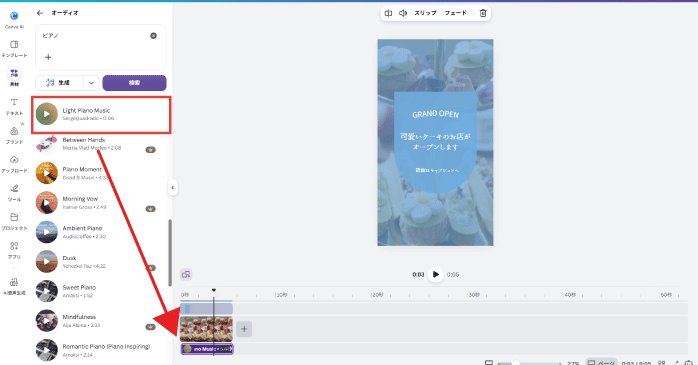Viewport: 698px width, 365px height.
Task: Click the pro crown badge on Mindfulness
Action: pyautogui.click(x=150, y=327)
